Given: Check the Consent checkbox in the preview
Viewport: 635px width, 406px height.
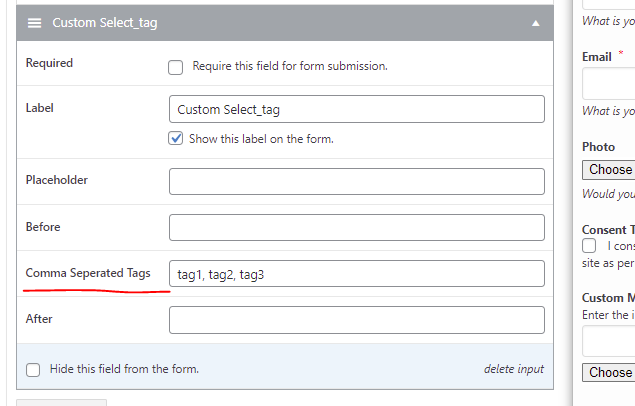Looking at the screenshot, I should tap(589, 246).
